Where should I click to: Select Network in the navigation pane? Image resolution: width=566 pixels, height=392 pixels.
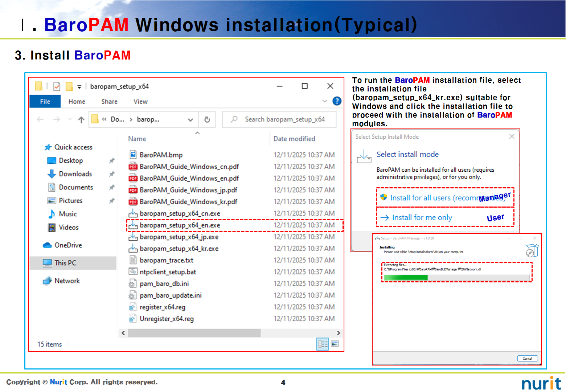61,281
